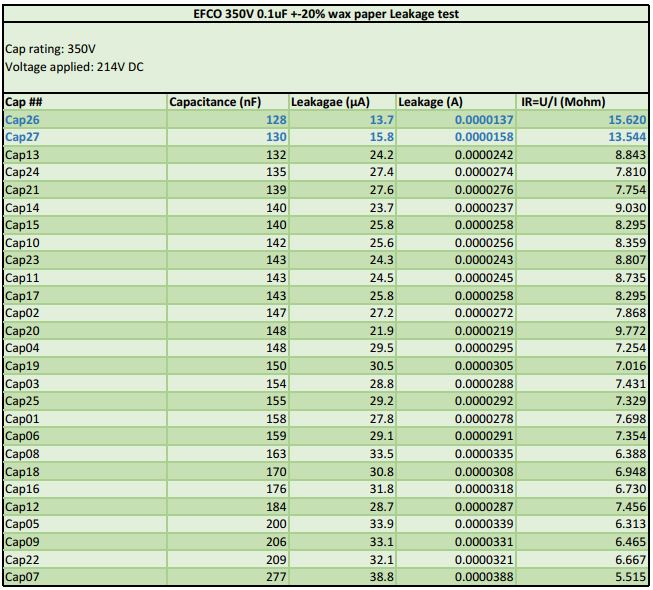Click the Cap19 row label
This screenshot has height=590, width=653.
point(22,366)
